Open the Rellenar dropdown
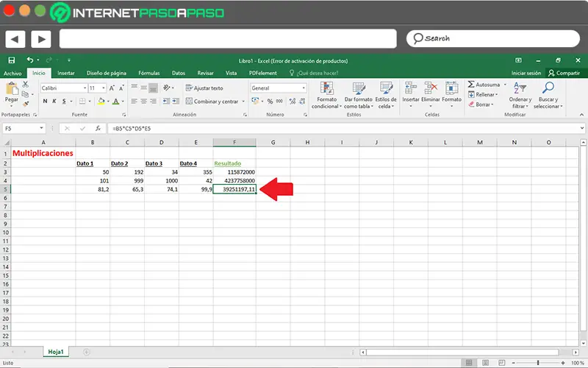588x368 pixels. (483, 95)
